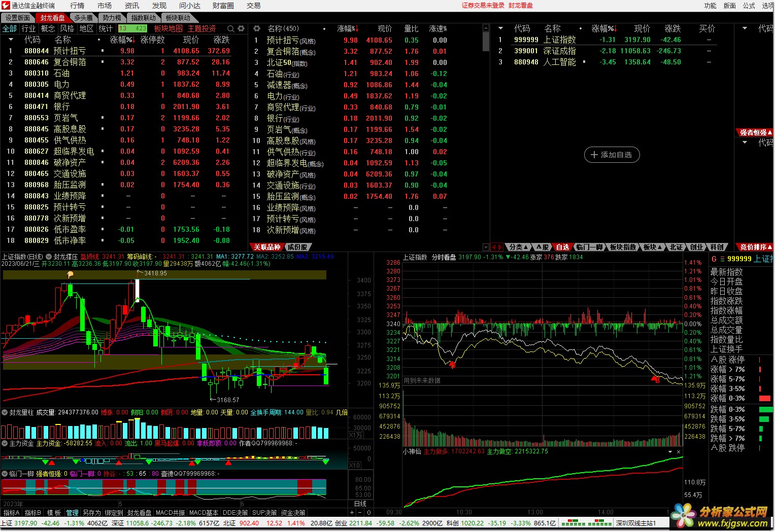Click the 功能 button at top right
This screenshot has height=532, width=776.
pyautogui.click(x=711, y=6)
